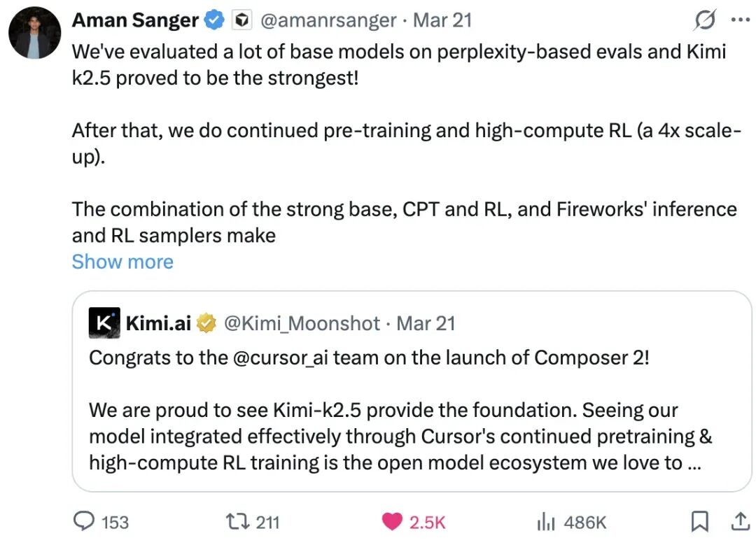Click the @amanrsanger handle
756x545 pixels.
328,21
